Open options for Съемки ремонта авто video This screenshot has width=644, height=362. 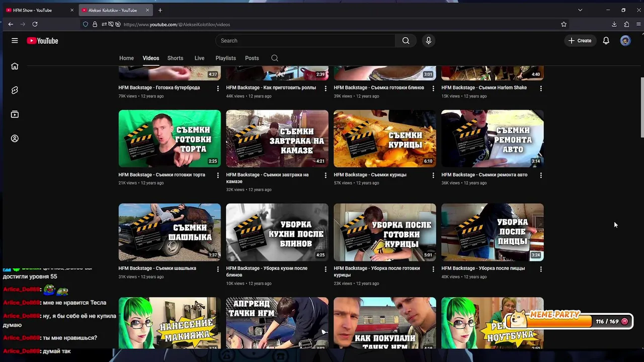tap(541, 175)
